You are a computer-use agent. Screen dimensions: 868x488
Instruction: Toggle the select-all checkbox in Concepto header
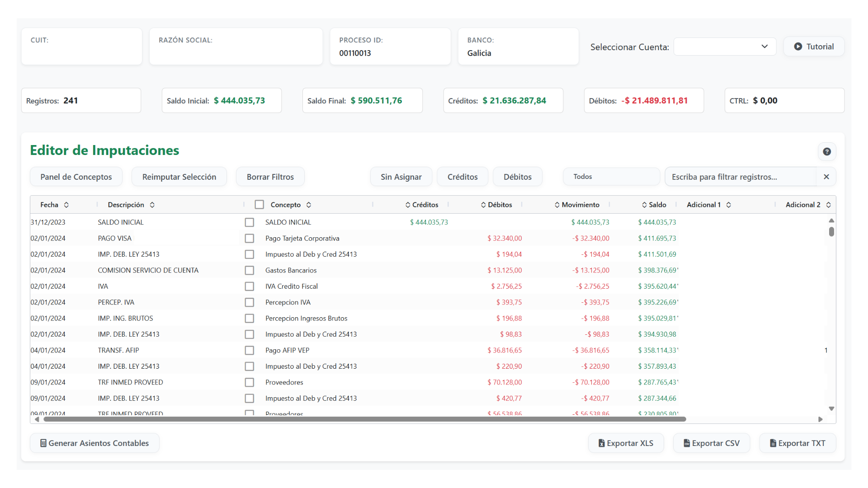[x=259, y=205]
